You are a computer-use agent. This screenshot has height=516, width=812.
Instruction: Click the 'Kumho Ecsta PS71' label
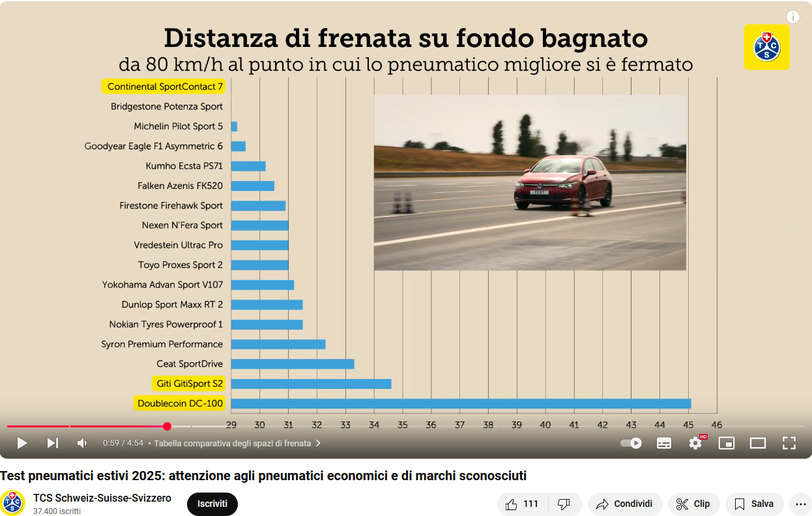(x=184, y=165)
